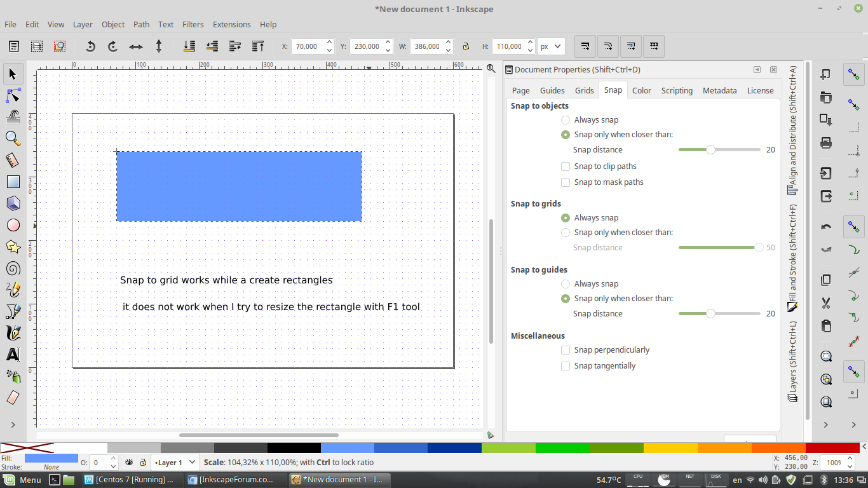
Task: Switch to Centos 7 Running taskbar window
Action: (x=130, y=480)
